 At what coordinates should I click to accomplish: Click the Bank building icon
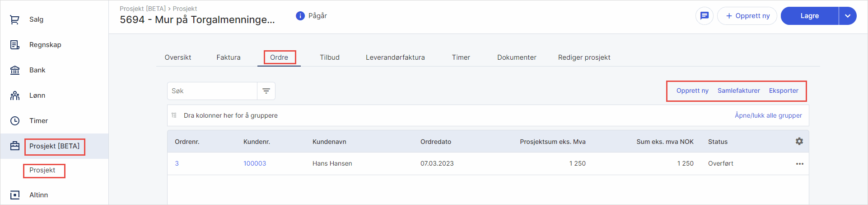pos(15,70)
